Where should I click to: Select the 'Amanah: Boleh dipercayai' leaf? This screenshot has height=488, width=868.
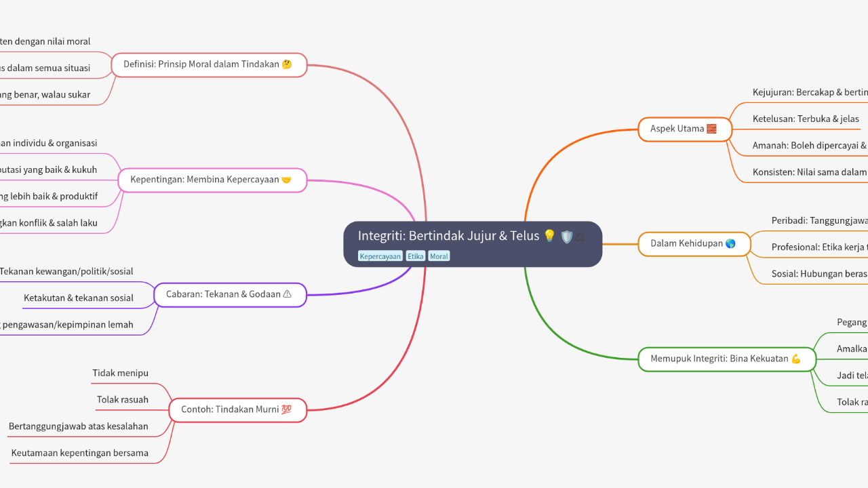(x=810, y=146)
